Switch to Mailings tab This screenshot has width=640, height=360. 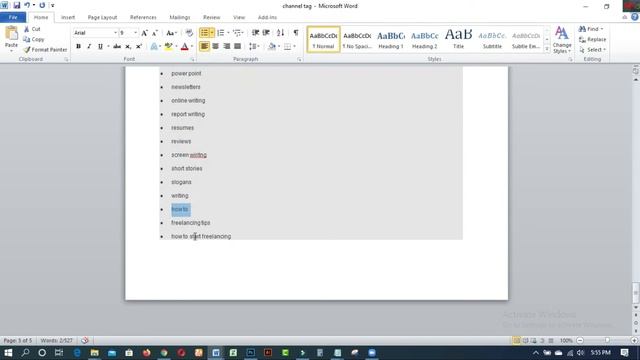tap(180, 17)
